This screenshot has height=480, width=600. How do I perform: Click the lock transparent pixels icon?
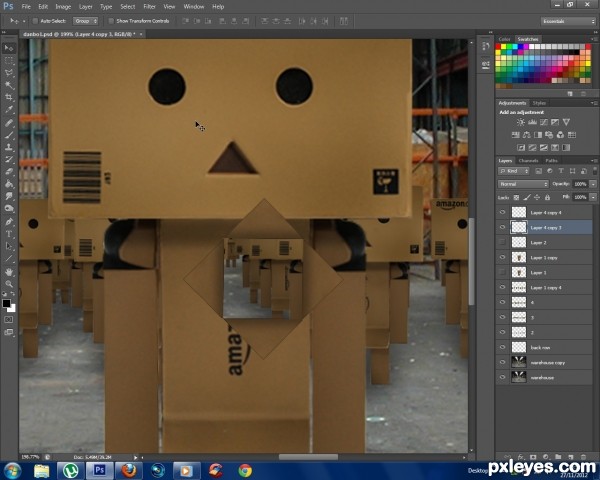tap(516, 197)
